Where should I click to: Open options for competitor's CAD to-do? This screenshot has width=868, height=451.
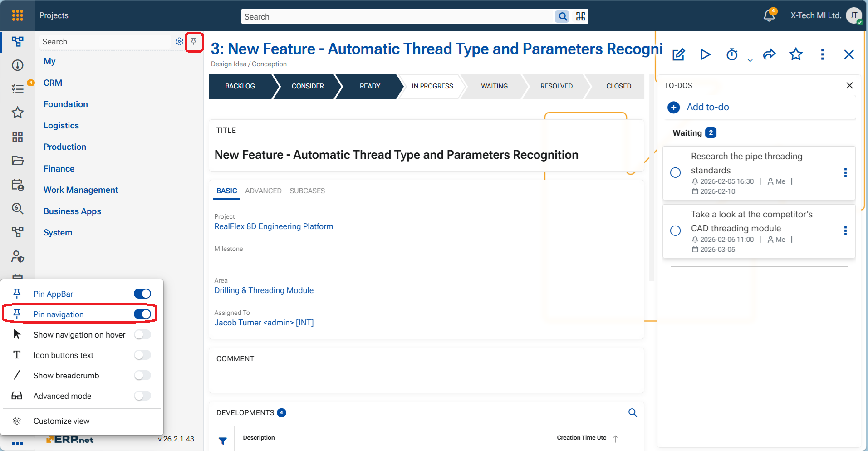845,231
